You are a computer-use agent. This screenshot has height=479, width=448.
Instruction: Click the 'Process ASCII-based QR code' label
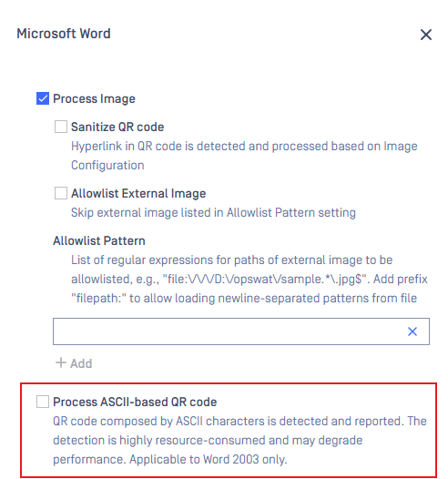pyautogui.click(x=135, y=402)
